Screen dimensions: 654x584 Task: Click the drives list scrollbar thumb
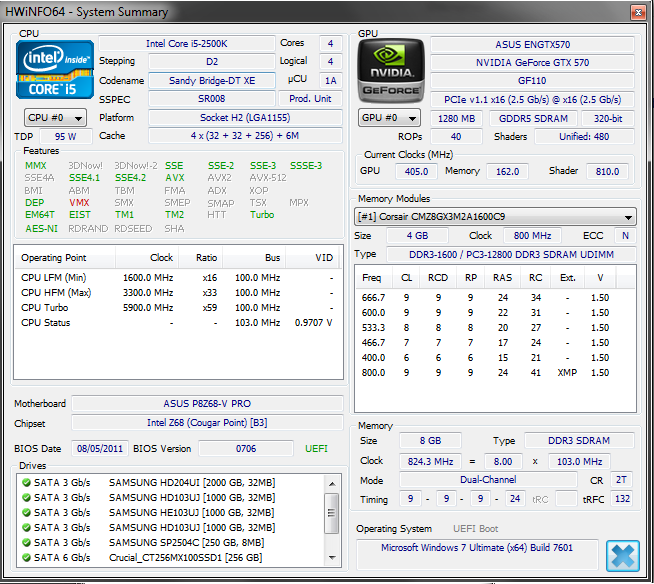(x=332, y=513)
